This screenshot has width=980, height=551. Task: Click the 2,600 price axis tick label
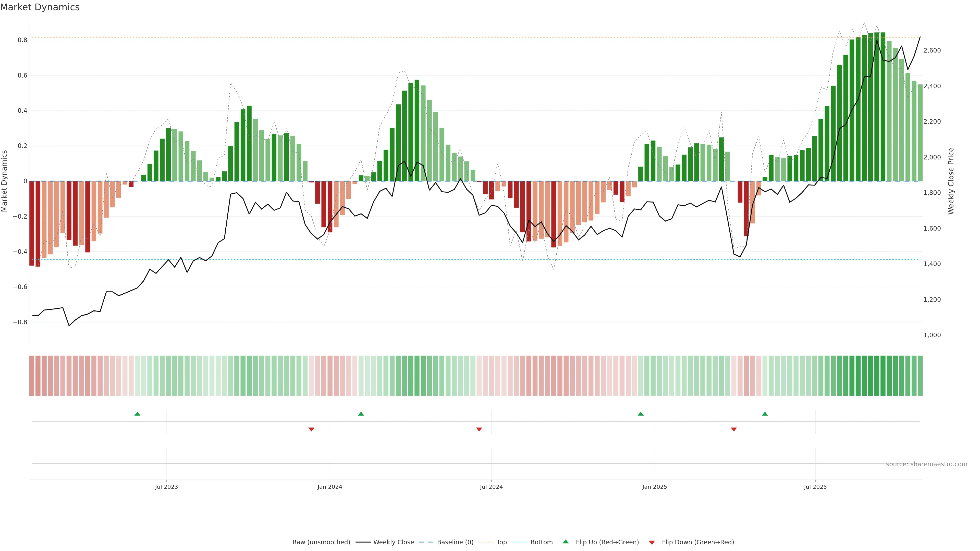coord(932,50)
